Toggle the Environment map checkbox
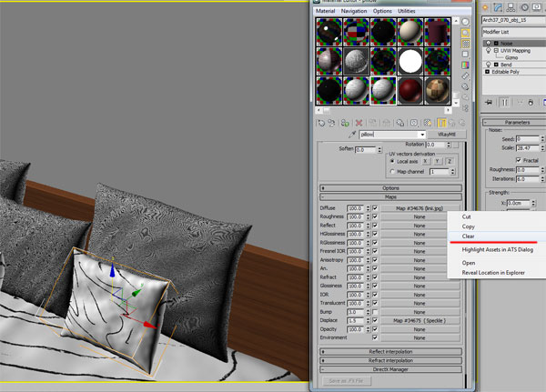 point(375,337)
